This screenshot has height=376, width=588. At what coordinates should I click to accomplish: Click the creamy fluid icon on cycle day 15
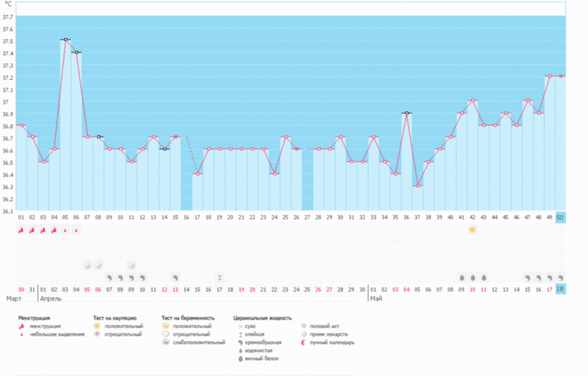(x=176, y=278)
